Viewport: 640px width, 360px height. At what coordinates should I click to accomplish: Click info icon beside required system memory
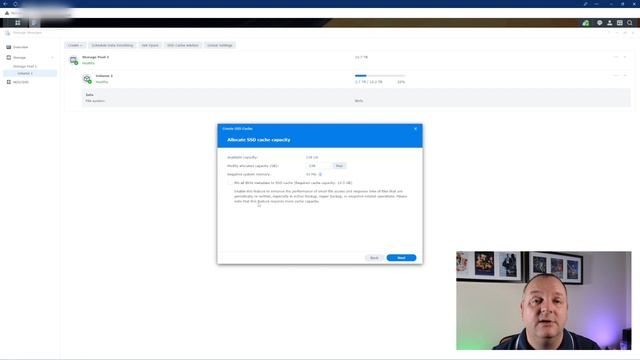pos(320,174)
